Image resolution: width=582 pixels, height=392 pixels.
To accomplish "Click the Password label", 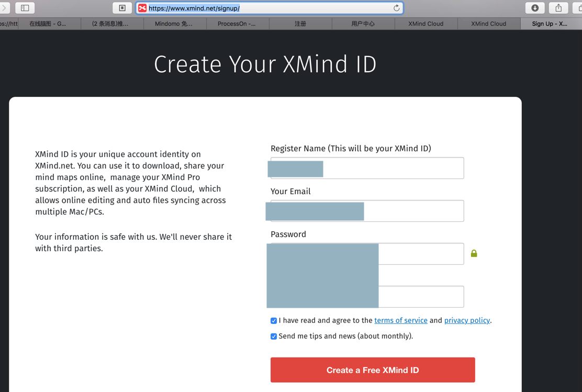I will tap(288, 234).
